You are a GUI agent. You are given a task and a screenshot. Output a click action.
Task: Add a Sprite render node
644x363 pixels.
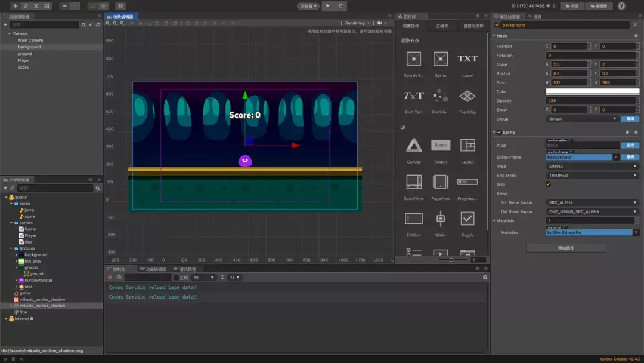pos(440,59)
